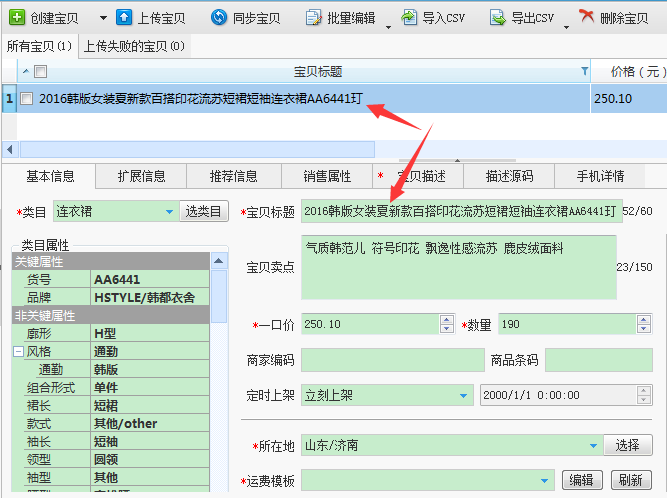
Task: Open the 所在地 山东/济南 dropdown
Action: [593, 445]
